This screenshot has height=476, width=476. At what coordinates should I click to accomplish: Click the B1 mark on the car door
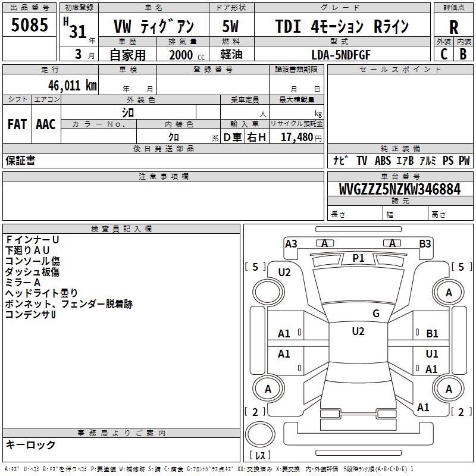click(432, 334)
